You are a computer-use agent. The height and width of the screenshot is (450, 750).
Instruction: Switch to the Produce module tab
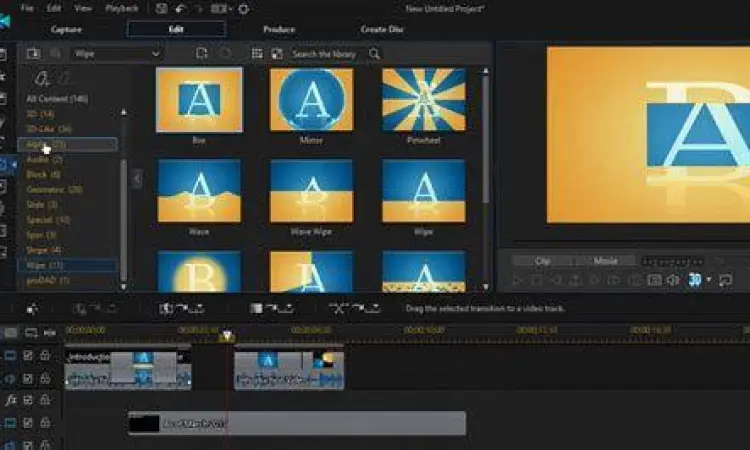pyautogui.click(x=279, y=29)
